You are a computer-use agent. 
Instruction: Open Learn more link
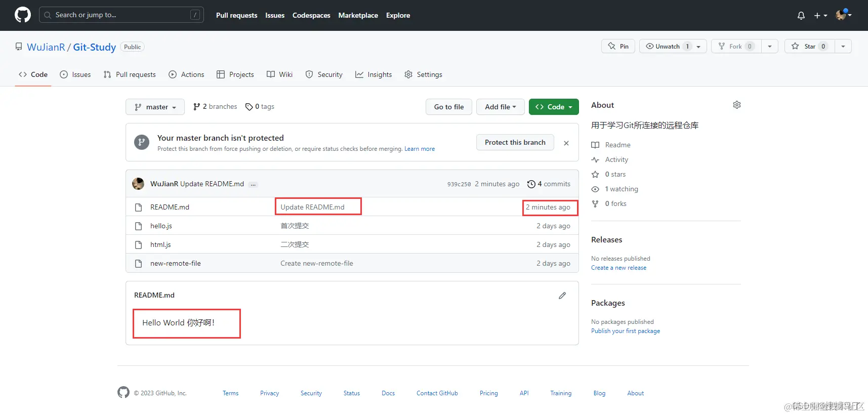click(420, 149)
